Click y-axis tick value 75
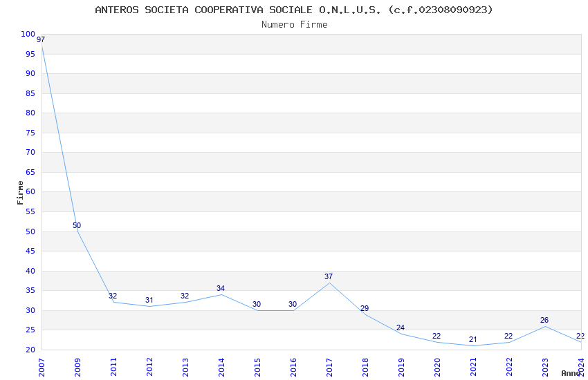Image resolution: width=588 pixels, height=380 pixels. [x=30, y=133]
